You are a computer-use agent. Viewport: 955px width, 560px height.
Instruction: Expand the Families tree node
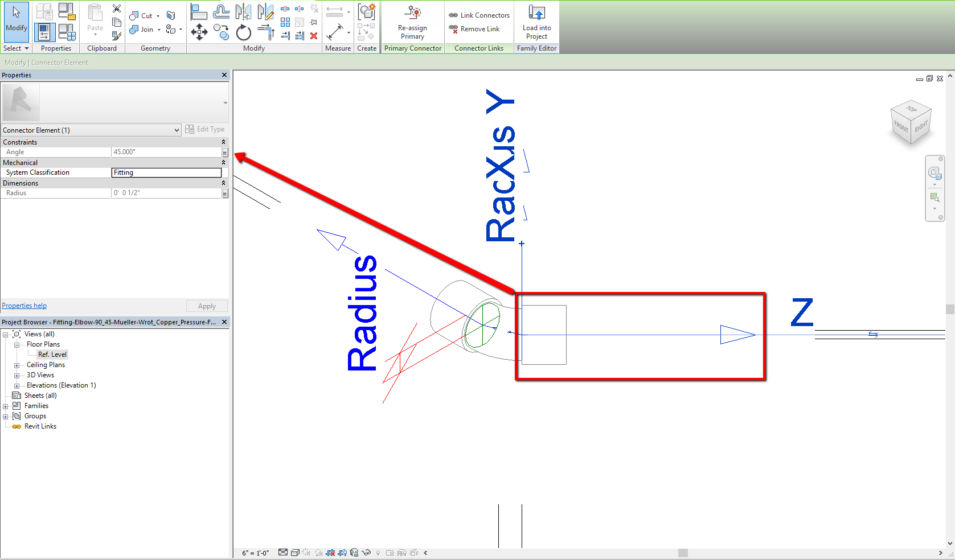pos(6,406)
